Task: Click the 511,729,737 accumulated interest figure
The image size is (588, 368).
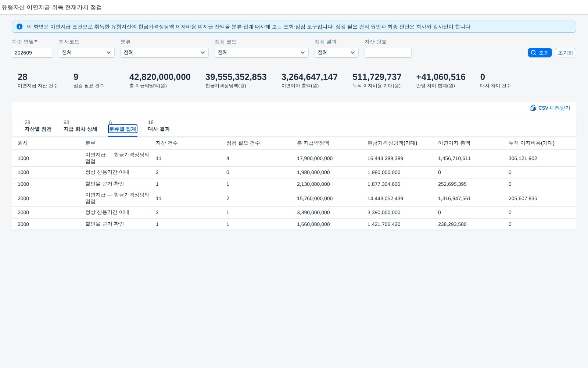Action: click(x=377, y=77)
